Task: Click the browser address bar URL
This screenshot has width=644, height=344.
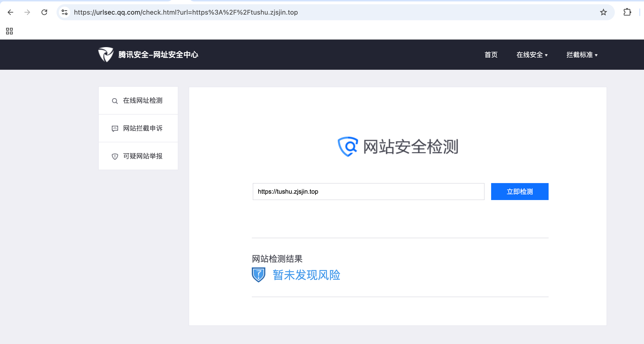Action: [x=186, y=12]
